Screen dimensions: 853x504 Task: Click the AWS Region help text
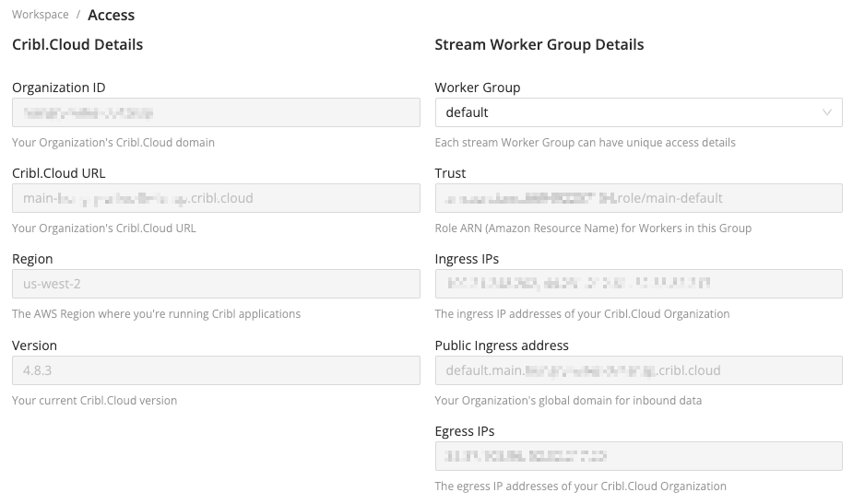point(156,313)
